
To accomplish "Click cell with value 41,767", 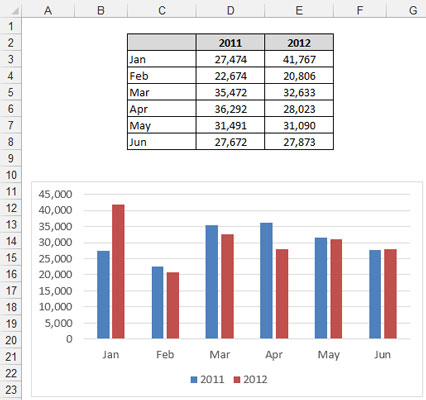I will [299, 59].
